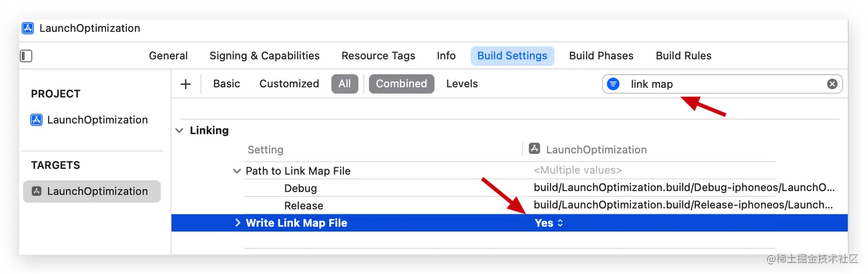Switch to Levels view
This screenshot has height=274, width=868.
462,84
